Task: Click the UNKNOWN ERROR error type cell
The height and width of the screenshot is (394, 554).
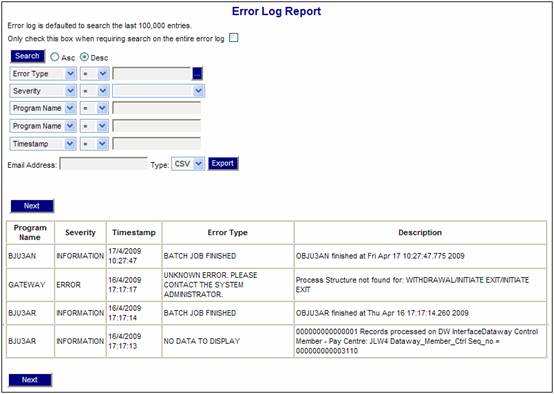Action: 228,285
